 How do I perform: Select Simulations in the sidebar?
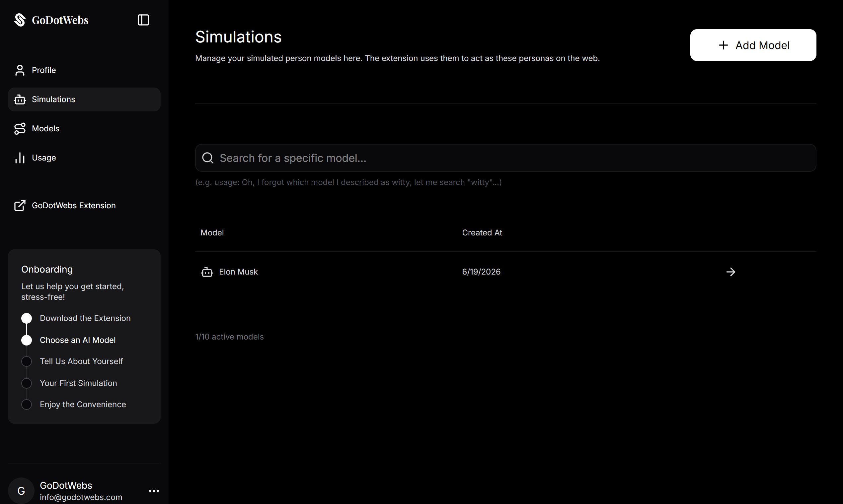point(84,99)
